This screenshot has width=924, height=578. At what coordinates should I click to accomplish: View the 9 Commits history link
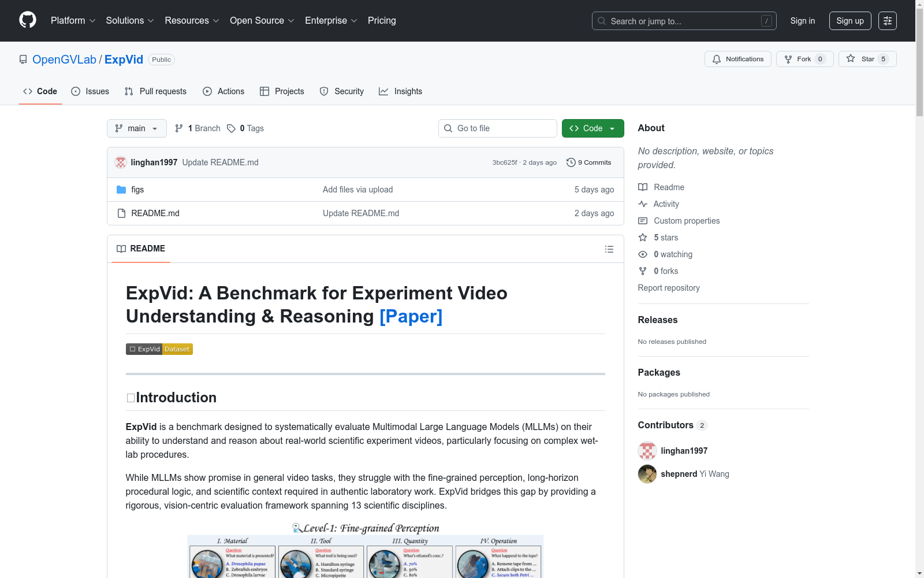(589, 162)
